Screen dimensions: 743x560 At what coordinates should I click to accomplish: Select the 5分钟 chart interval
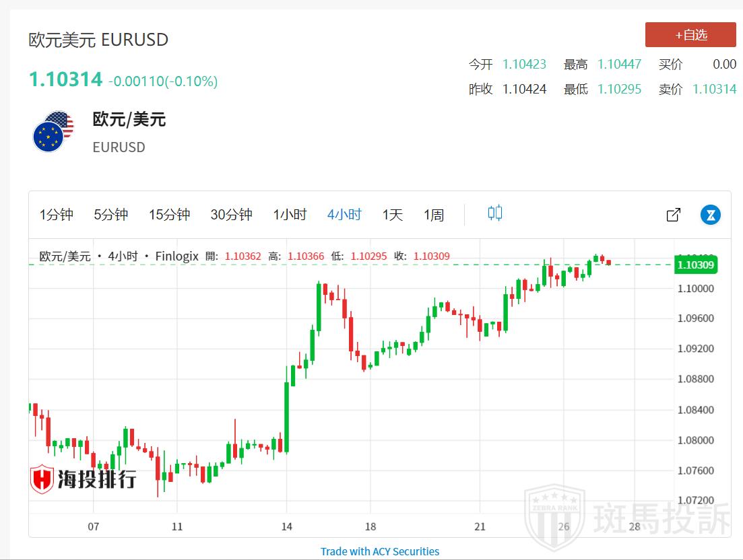click(x=111, y=215)
